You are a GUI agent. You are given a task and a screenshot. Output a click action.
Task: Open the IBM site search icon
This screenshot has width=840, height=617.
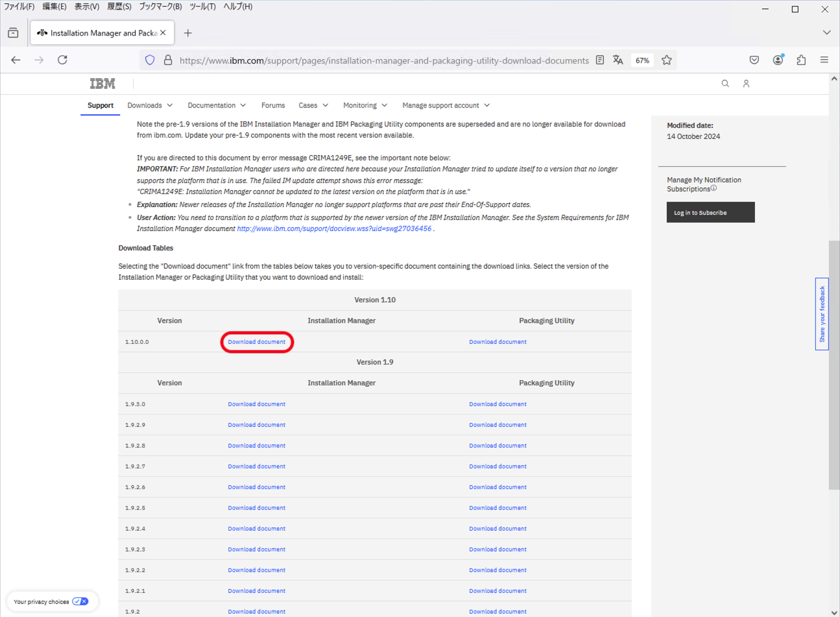725,83
